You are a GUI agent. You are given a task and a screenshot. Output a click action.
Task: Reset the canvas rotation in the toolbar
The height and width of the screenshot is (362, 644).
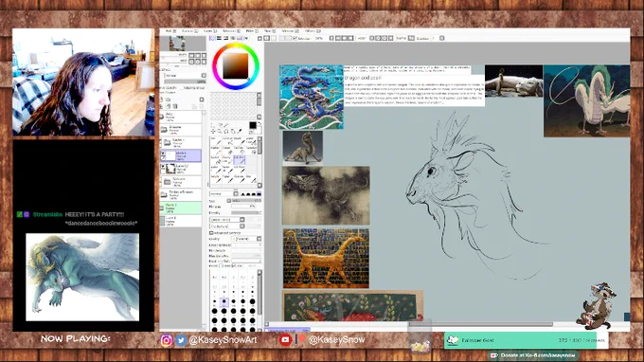click(390, 38)
